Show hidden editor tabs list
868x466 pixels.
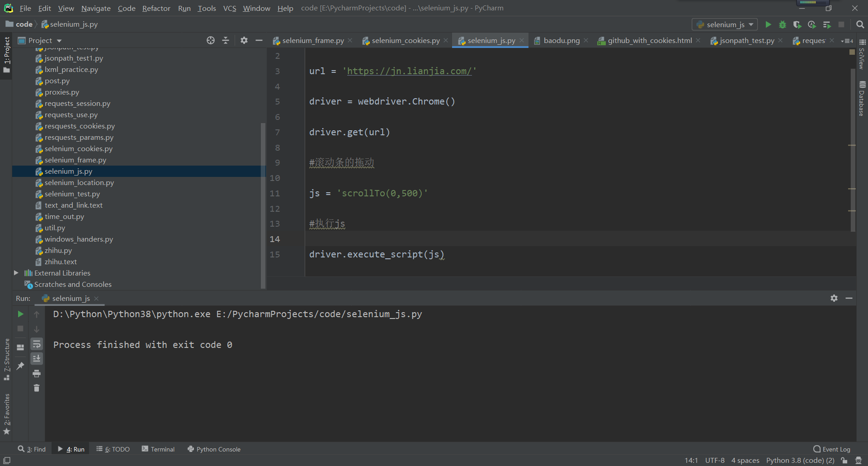pos(847,41)
